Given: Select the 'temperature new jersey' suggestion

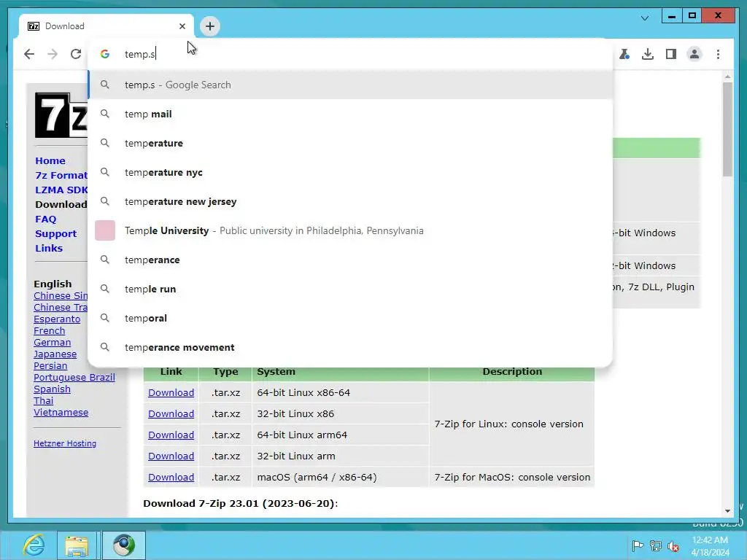Looking at the screenshot, I should [x=350, y=201].
